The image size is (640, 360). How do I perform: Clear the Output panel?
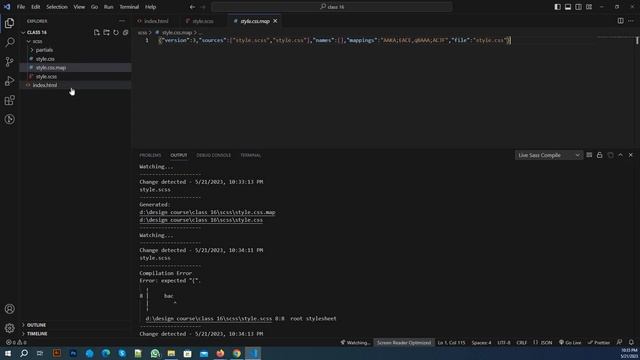pos(589,155)
